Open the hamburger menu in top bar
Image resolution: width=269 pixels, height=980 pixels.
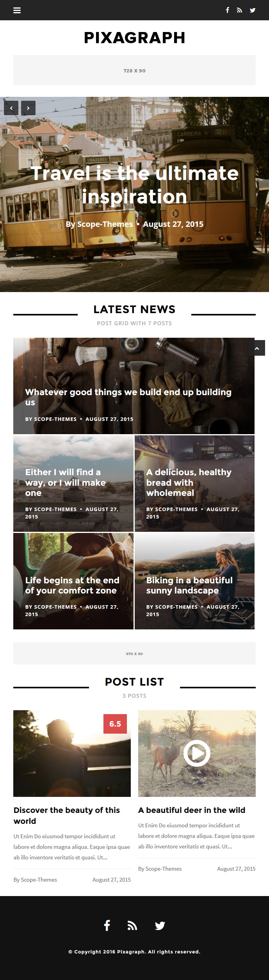coord(17,10)
